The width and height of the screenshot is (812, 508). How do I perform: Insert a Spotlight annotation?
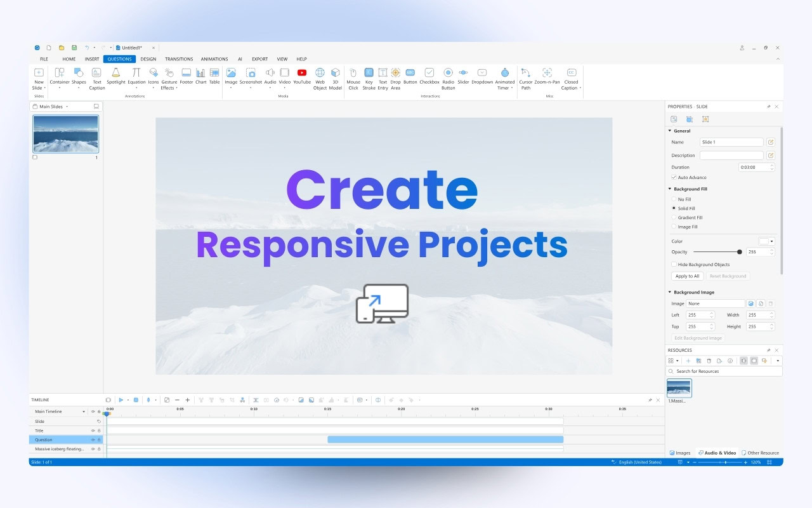click(116, 76)
